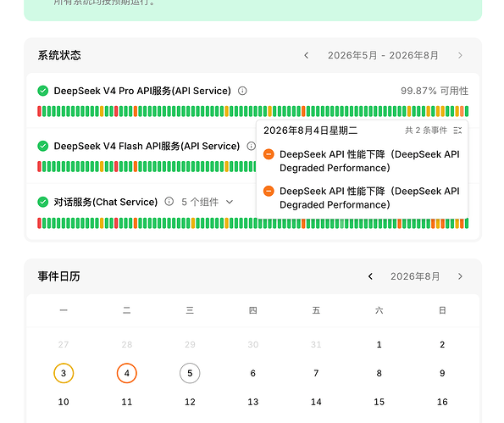Expand the 5 components chevron
The width and height of the screenshot is (504, 423).
click(x=230, y=202)
